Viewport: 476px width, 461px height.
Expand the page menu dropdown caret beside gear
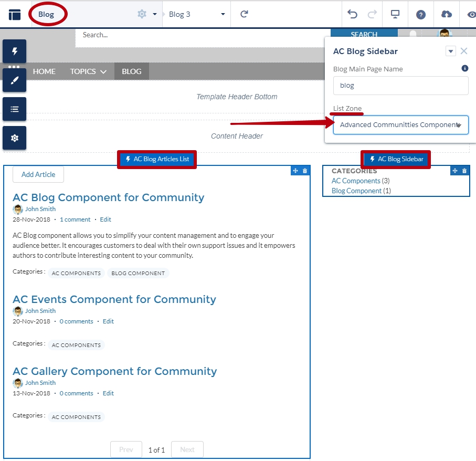point(154,14)
